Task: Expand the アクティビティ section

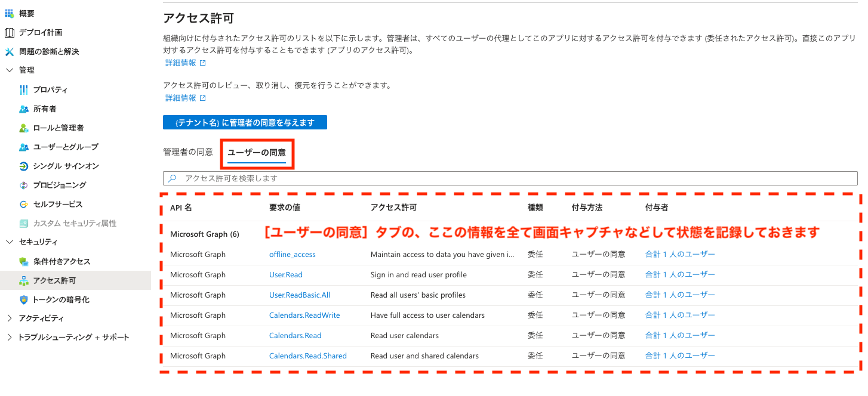Action: coord(9,318)
